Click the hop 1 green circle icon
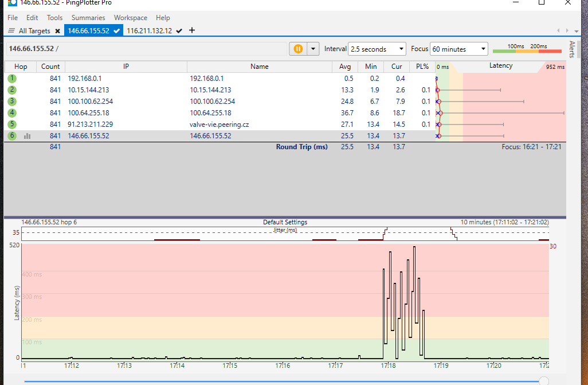 13,79
